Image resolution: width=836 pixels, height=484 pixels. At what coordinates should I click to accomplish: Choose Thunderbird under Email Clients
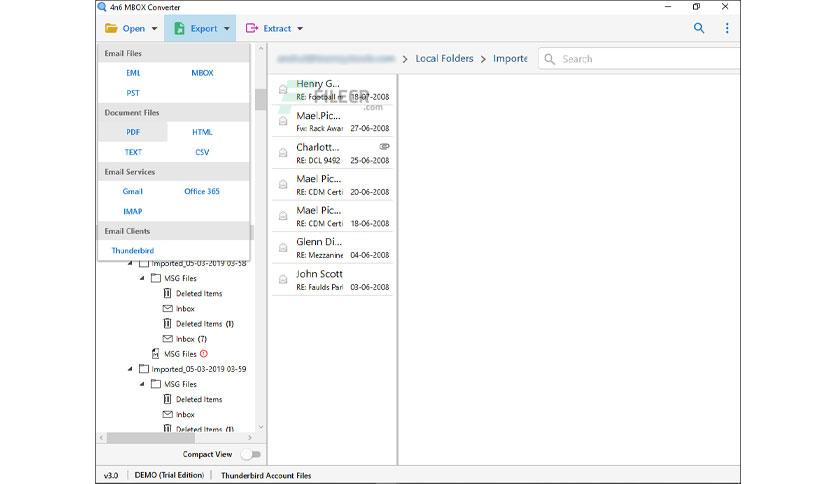[x=133, y=251]
